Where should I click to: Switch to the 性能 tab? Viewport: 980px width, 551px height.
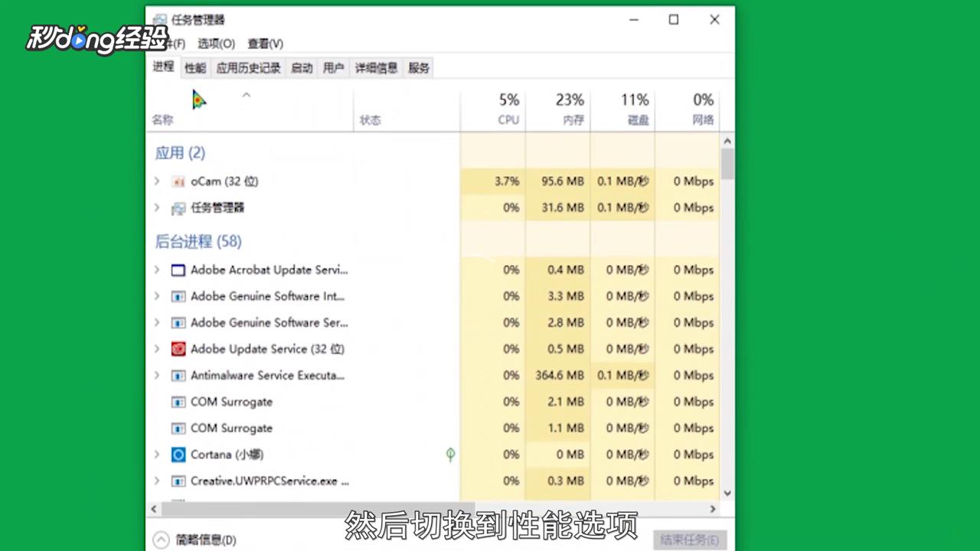[x=195, y=68]
